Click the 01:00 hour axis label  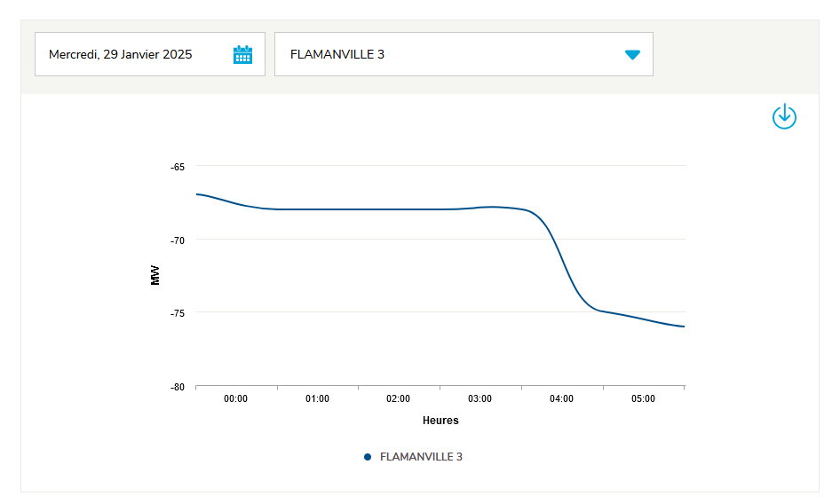click(x=318, y=399)
